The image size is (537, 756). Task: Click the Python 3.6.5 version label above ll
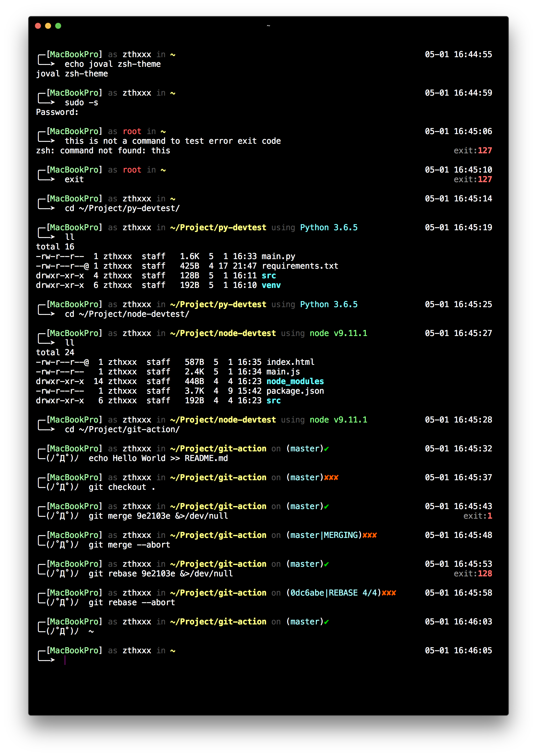pos(329,228)
